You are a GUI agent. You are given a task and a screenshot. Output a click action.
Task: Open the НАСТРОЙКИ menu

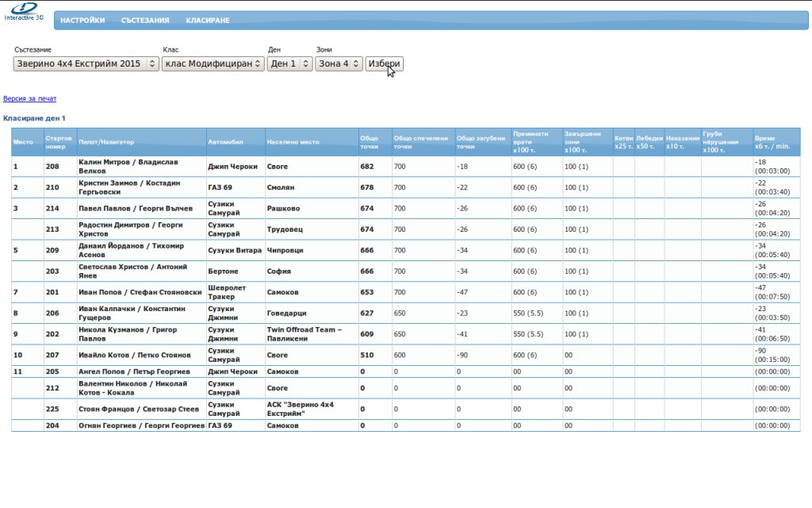pyautogui.click(x=82, y=21)
